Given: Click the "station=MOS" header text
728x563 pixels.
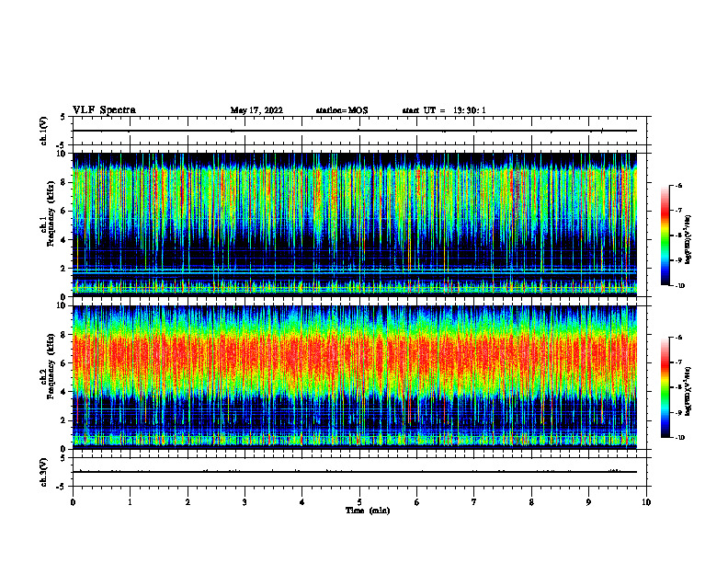Looking at the screenshot, I should click(x=342, y=110).
